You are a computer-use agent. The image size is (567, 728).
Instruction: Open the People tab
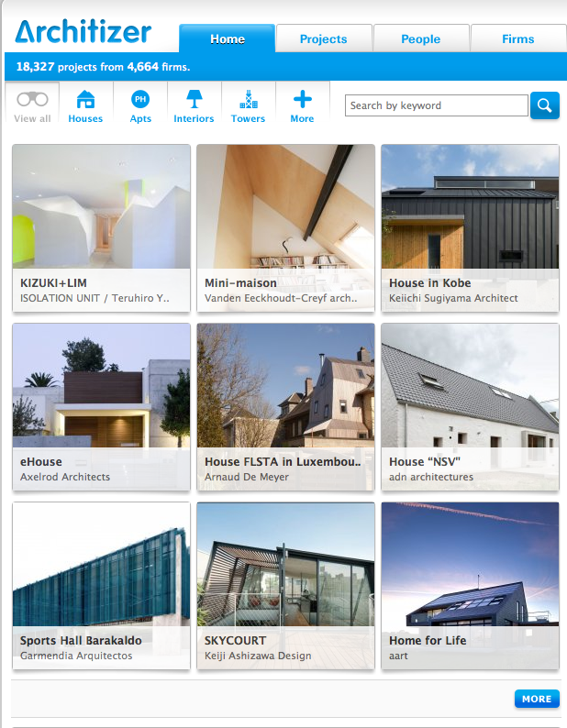pyautogui.click(x=421, y=39)
